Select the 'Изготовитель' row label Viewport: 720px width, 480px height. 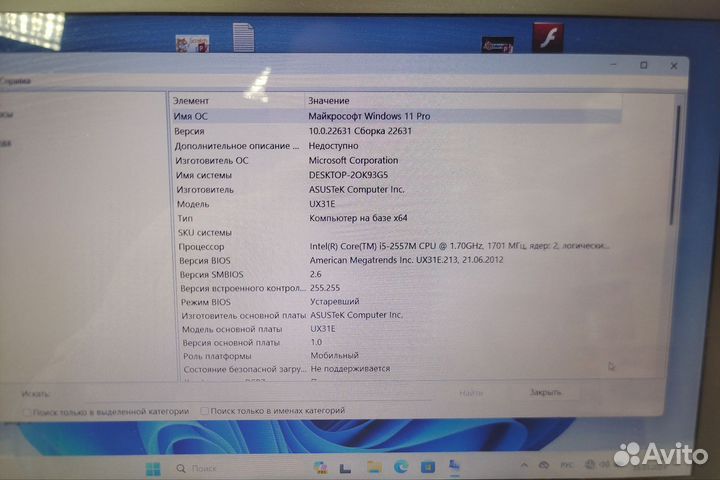[205, 190]
